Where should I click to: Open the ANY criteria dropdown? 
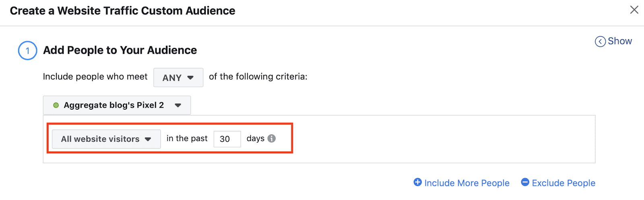(x=178, y=77)
